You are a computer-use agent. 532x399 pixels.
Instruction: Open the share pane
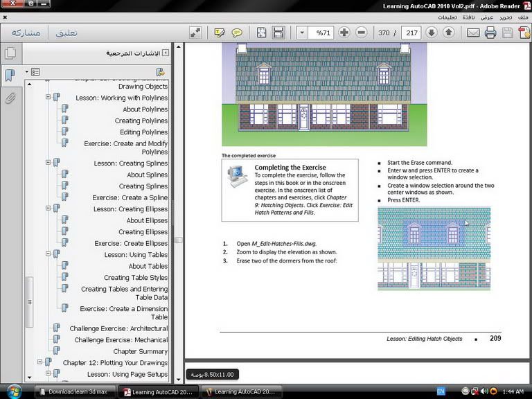pyautogui.click(x=26, y=33)
